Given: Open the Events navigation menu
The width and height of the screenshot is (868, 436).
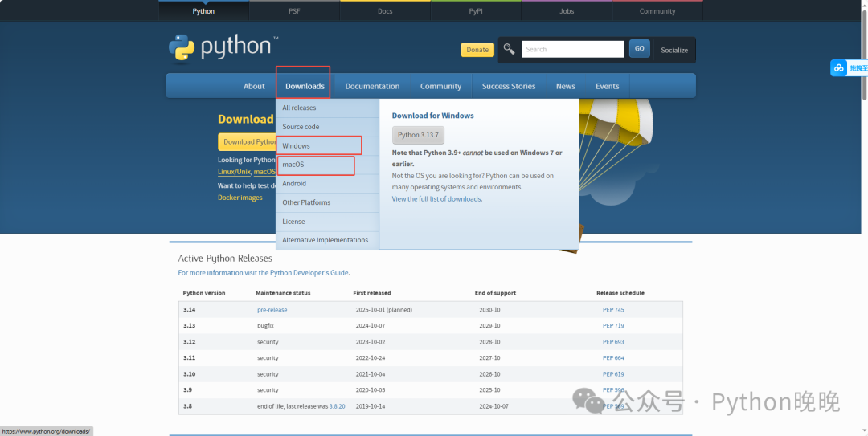Looking at the screenshot, I should [x=608, y=86].
